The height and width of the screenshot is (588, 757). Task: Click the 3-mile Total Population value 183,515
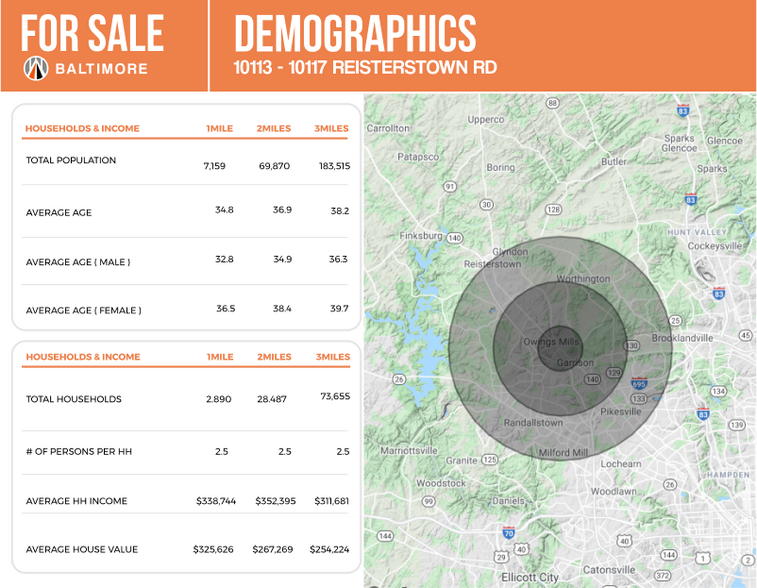coord(333,166)
